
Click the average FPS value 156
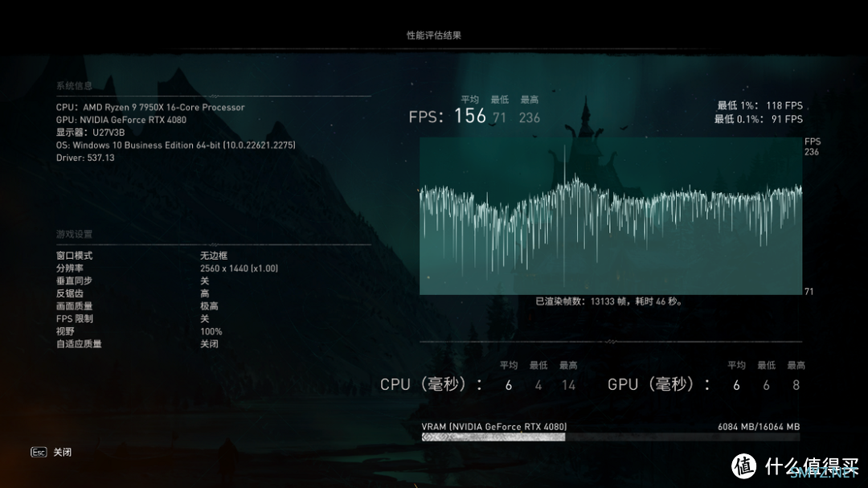(470, 116)
